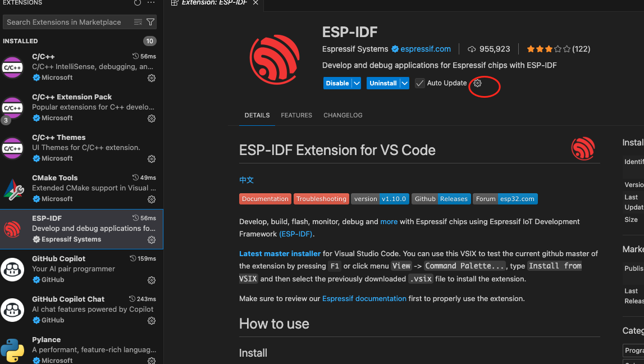Open gear settings for GitHub Copilot Chat

[152, 321]
